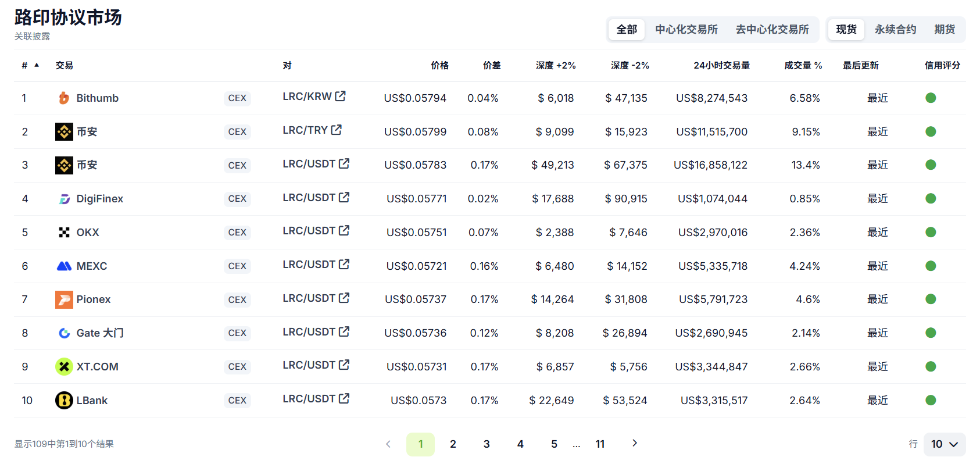Click the Bithumb exchange logo icon
Image resolution: width=980 pixels, height=464 pixels.
tap(64, 98)
